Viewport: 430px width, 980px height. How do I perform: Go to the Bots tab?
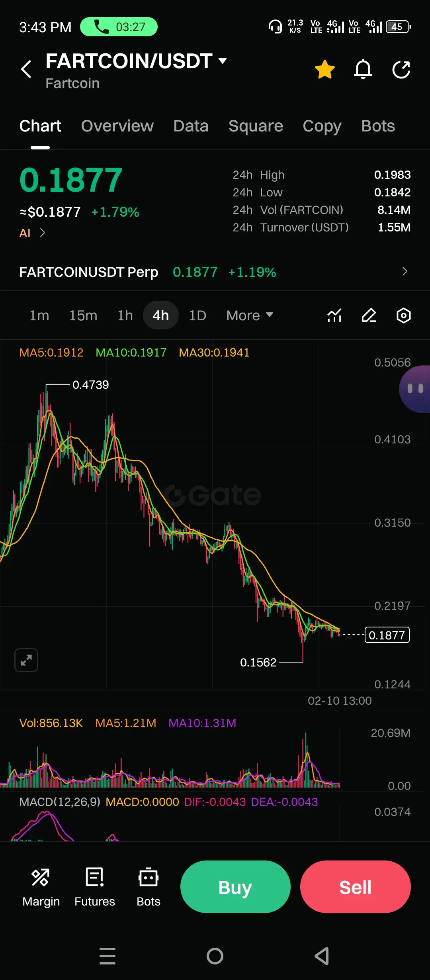(x=378, y=126)
